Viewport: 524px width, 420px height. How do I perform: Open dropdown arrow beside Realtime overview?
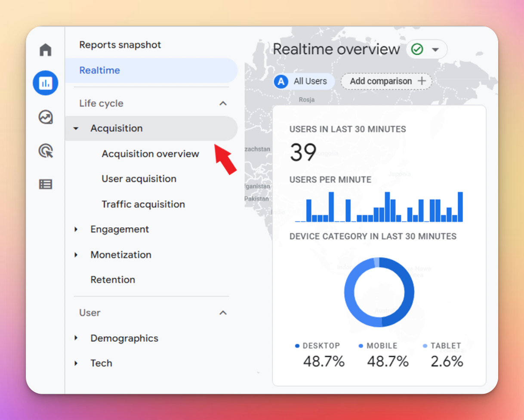click(x=435, y=50)
